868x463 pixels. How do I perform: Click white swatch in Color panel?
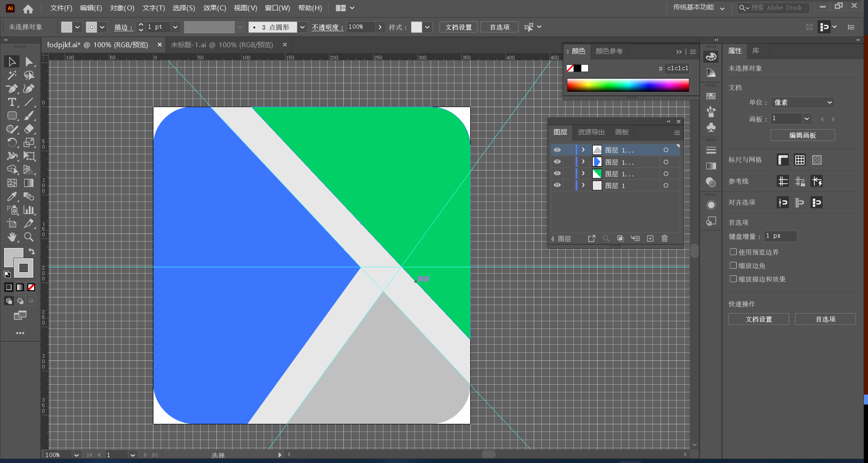585,68
